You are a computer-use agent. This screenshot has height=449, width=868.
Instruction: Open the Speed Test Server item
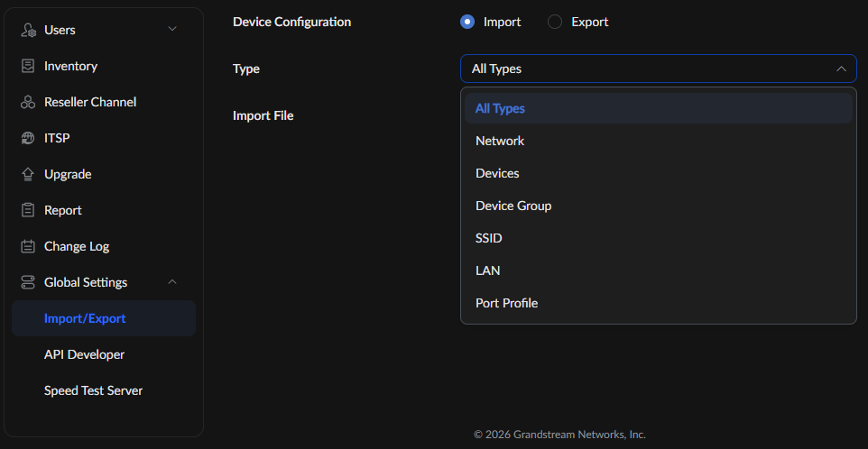(x=104, y=390)
